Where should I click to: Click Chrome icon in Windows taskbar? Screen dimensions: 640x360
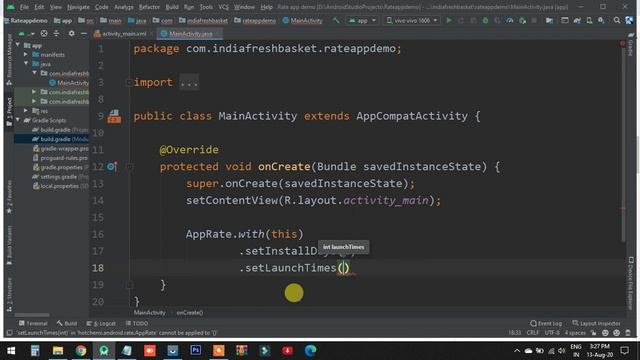click(81, 350)
